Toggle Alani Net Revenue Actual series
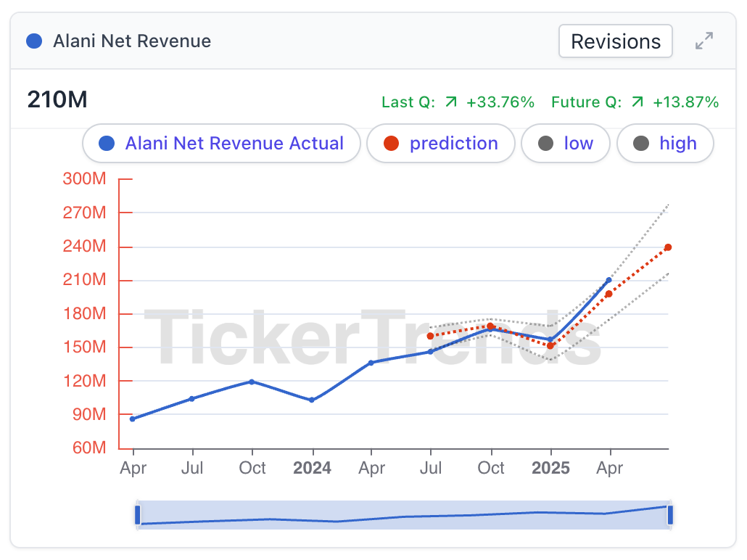Image resolution: width=747 pixels, height=560 pixels. coord(221,143)
